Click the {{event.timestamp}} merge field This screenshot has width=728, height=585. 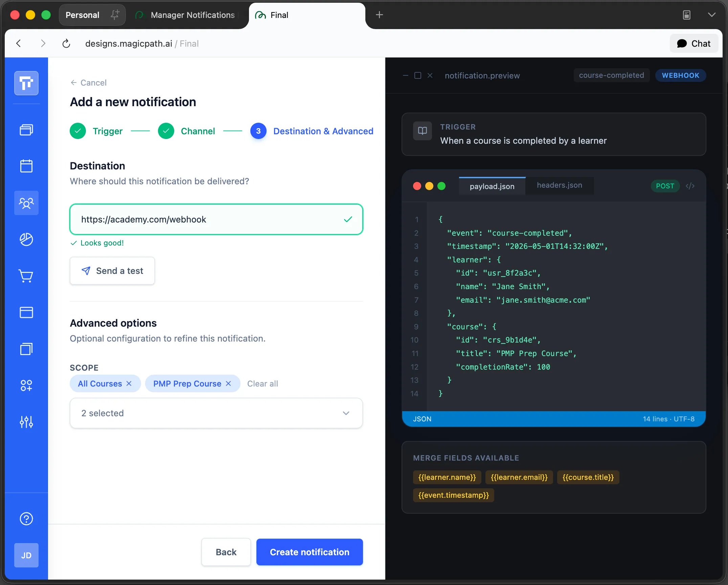click(454, 495)
